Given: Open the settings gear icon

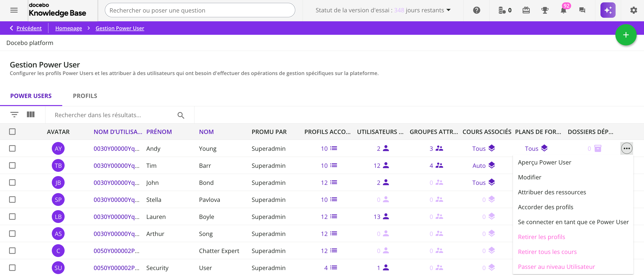Looking at the screenshot, I should pos(633,10).
